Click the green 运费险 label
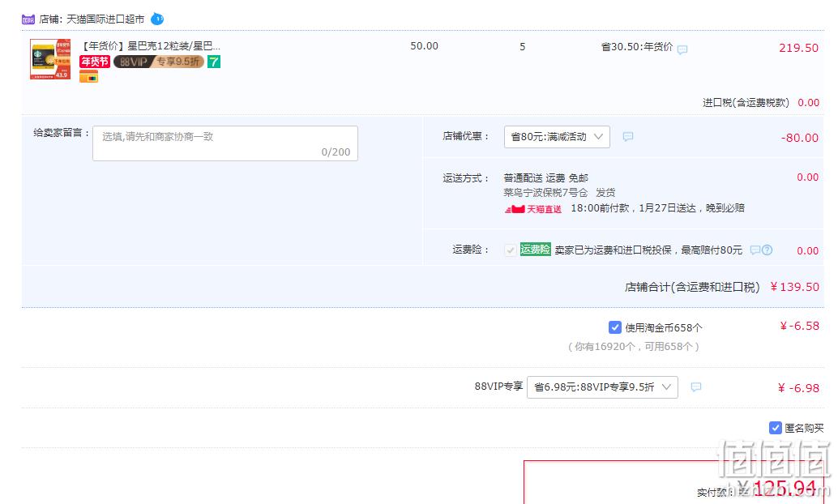 click(535, 249)
